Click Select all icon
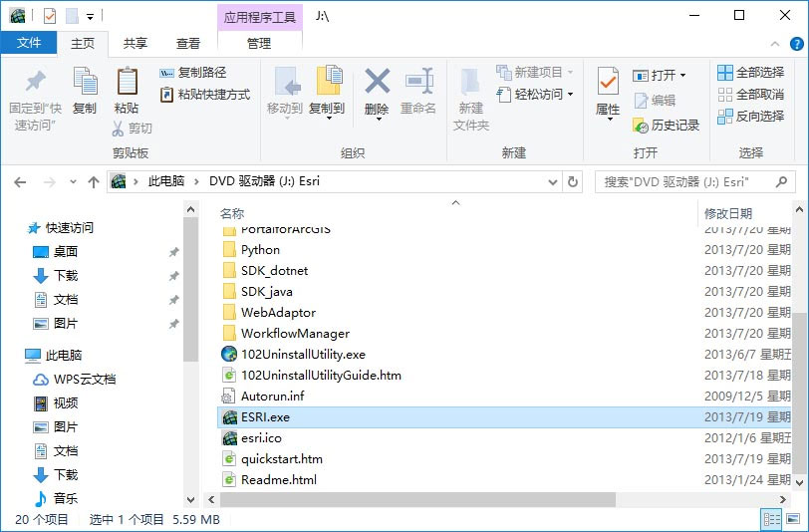 point(725,73)
